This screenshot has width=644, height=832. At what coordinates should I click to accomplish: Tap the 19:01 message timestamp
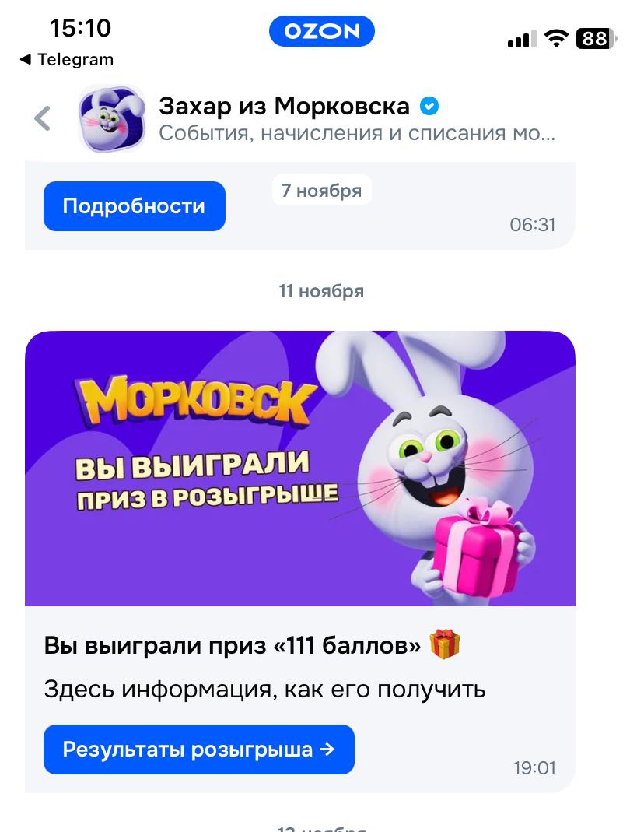pyautogui.click(x=535, y=768)
